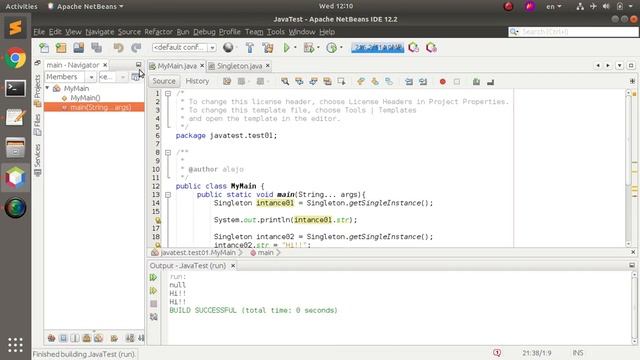Viewport: 640px width, 360px height.
Task: Click the Previous Bookmark editor icon
Action: click(x=360, y=82)
